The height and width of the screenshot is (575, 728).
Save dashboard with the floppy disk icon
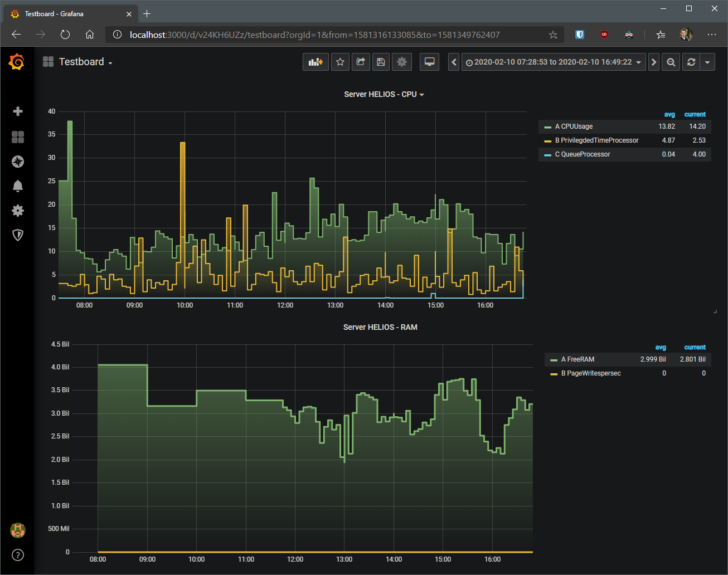coord(381,62)
